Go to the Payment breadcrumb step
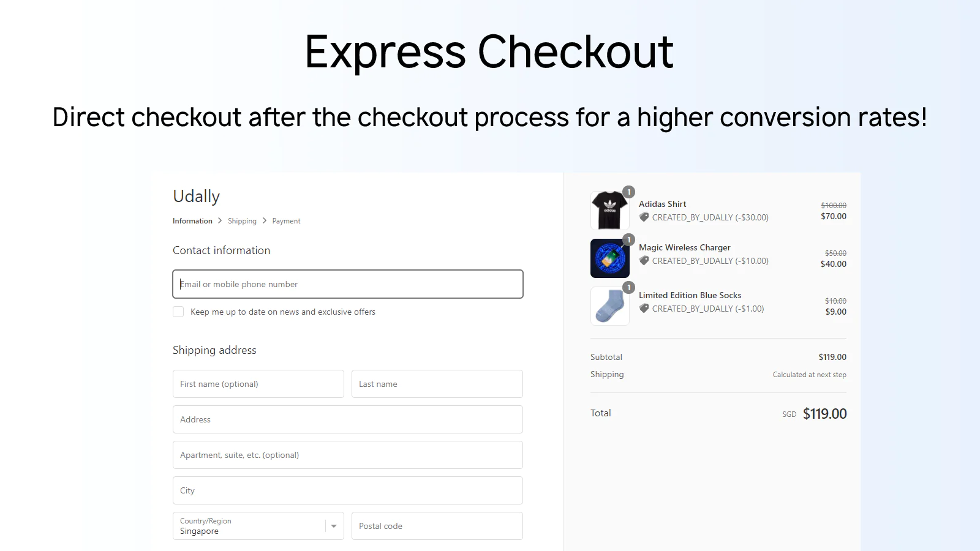This screenshot has height=551, width=980. click(286, 221)
